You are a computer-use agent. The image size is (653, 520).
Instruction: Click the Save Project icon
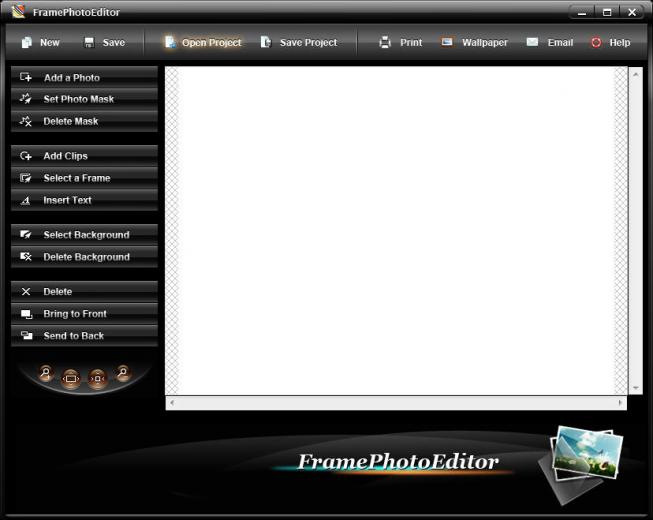click(266, 42)
